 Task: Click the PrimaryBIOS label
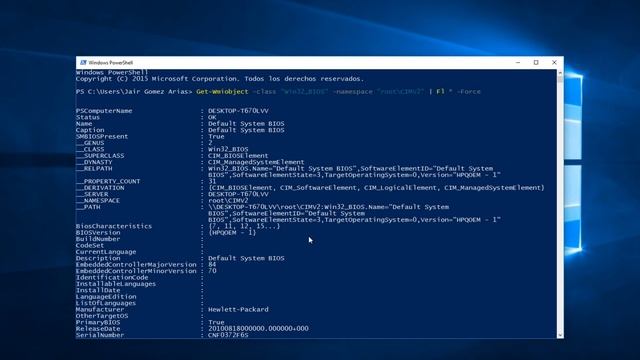pos(98,322)
